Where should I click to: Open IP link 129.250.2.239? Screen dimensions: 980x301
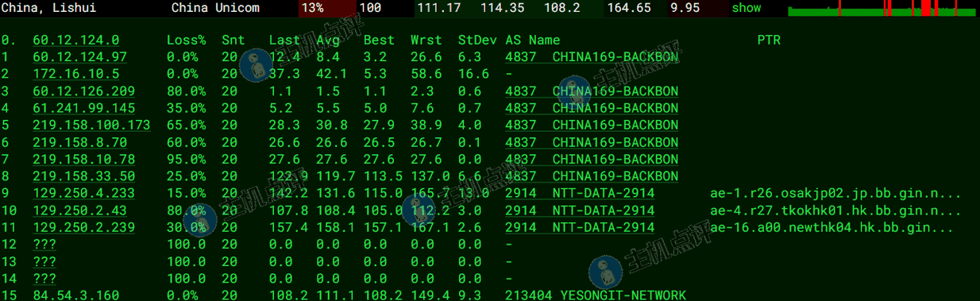84,228
